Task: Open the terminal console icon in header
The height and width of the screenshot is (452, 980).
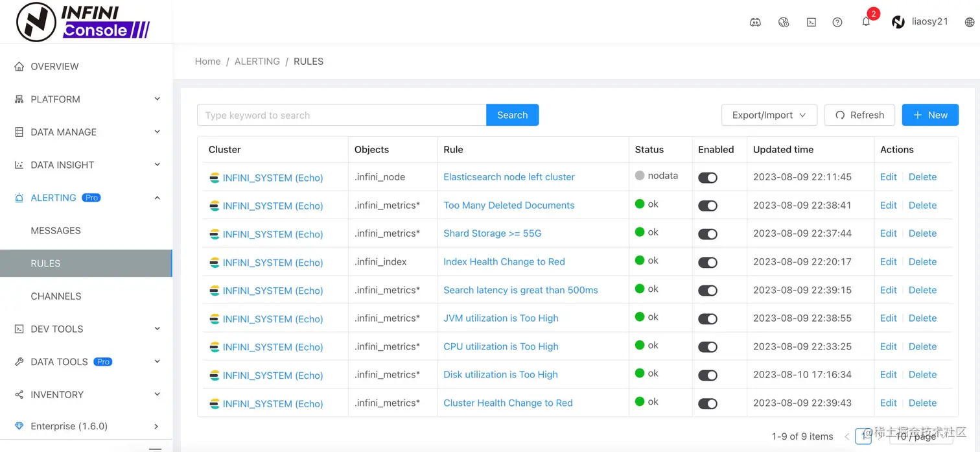Action: click(811, 22)
